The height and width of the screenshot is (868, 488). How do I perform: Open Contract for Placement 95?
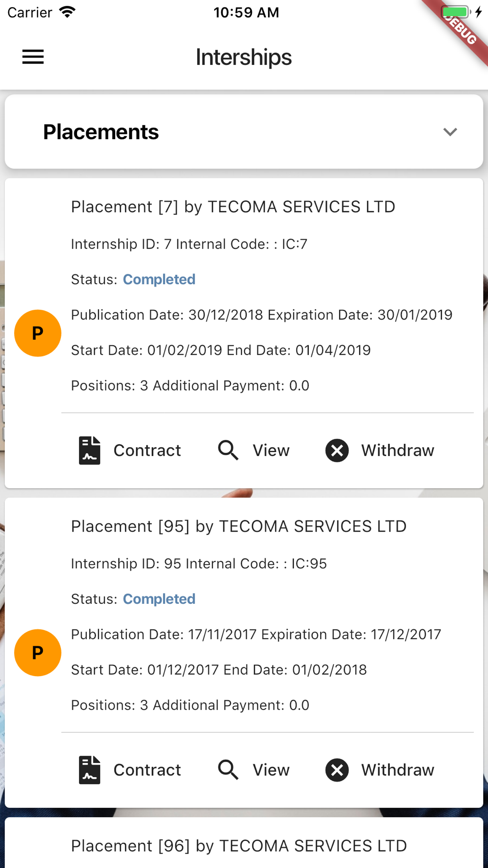pyautogui.click(x=130, y=770)
